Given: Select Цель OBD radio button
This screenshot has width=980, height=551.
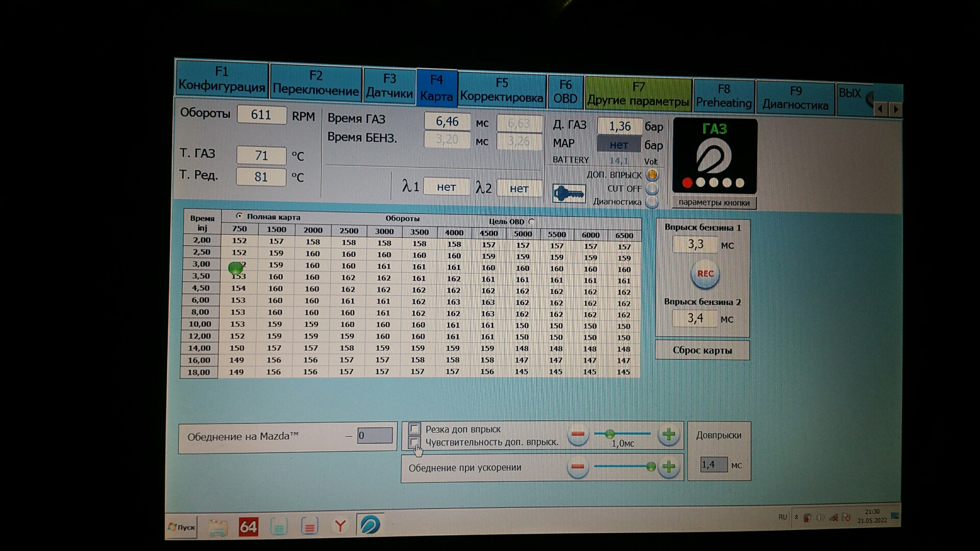Looking at the screenshot, I should pos(531,221).
